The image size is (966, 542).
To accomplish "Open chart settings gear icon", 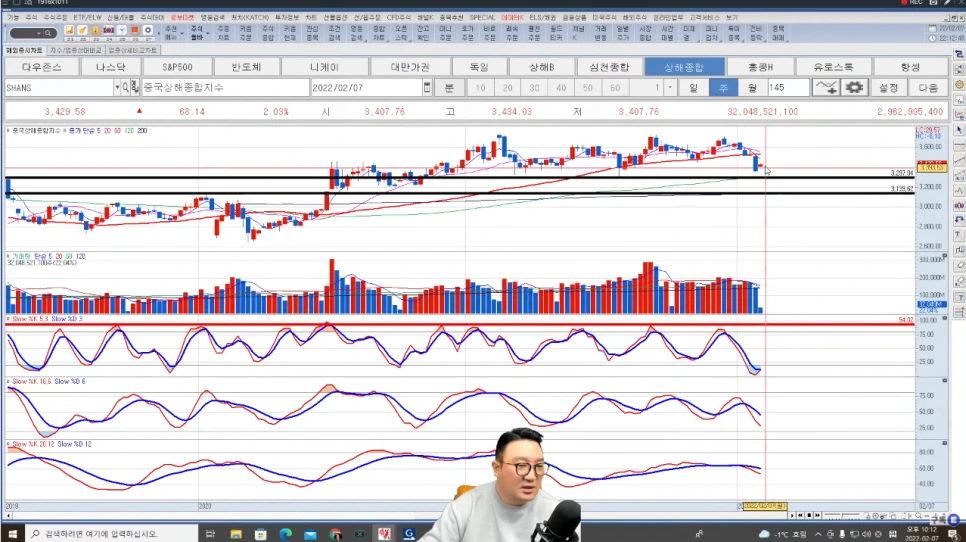I will (x=854, y=87).
